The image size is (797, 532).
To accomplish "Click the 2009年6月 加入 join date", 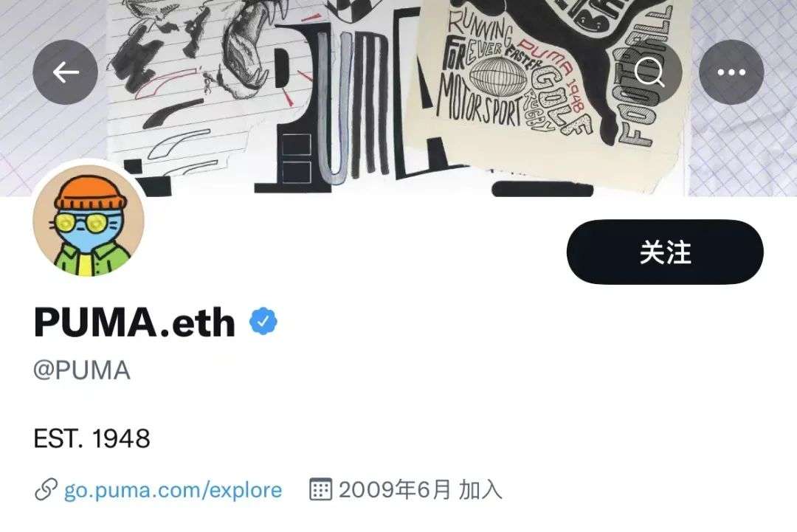I will pos(421,490).
